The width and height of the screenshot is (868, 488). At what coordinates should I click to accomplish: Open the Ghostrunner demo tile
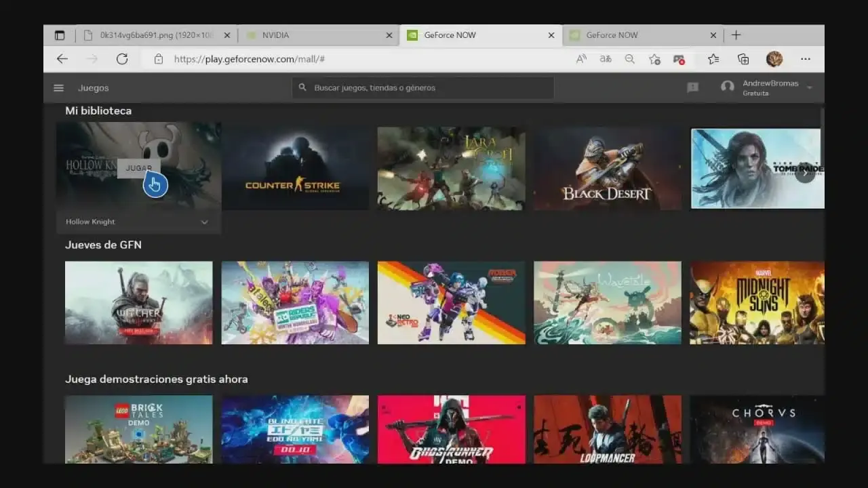click(451, 430)
